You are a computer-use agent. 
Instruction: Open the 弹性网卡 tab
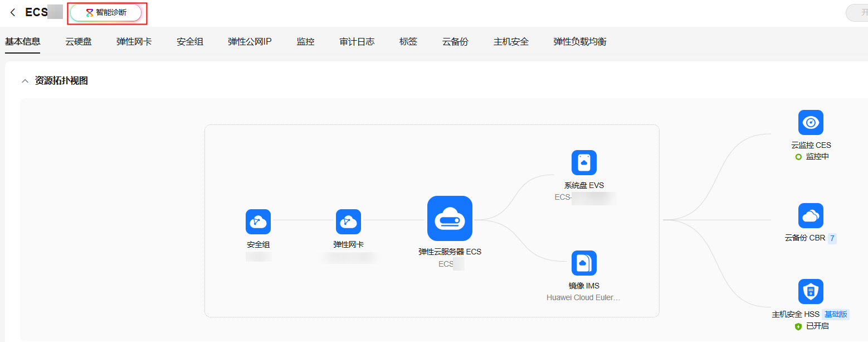pyautogui.click(x=134, y=41)
